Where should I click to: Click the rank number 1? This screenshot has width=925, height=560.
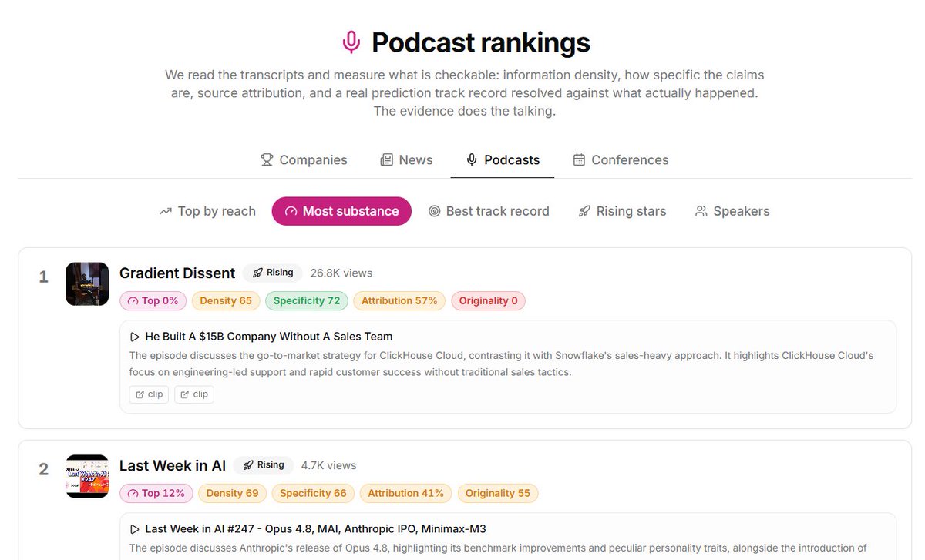click(x=44, y=277)
